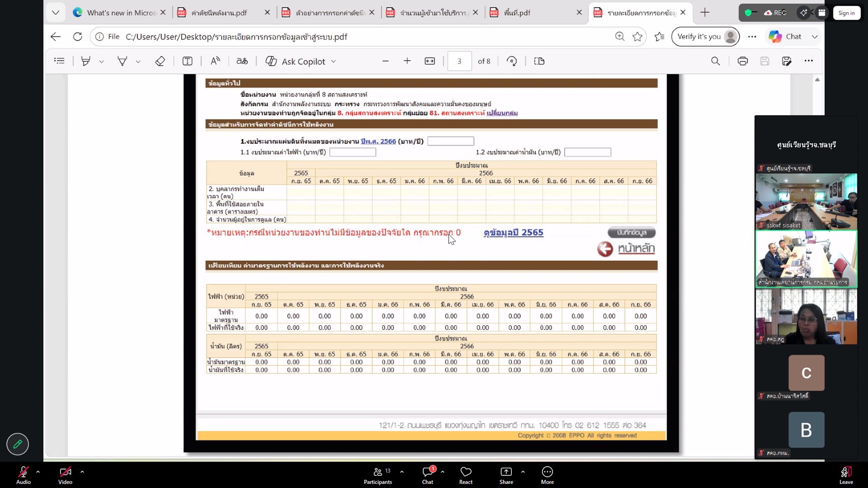The width and height of the screenshot is (868, 488).
Task: Open the table of contents icon
Action: [60, 61]
